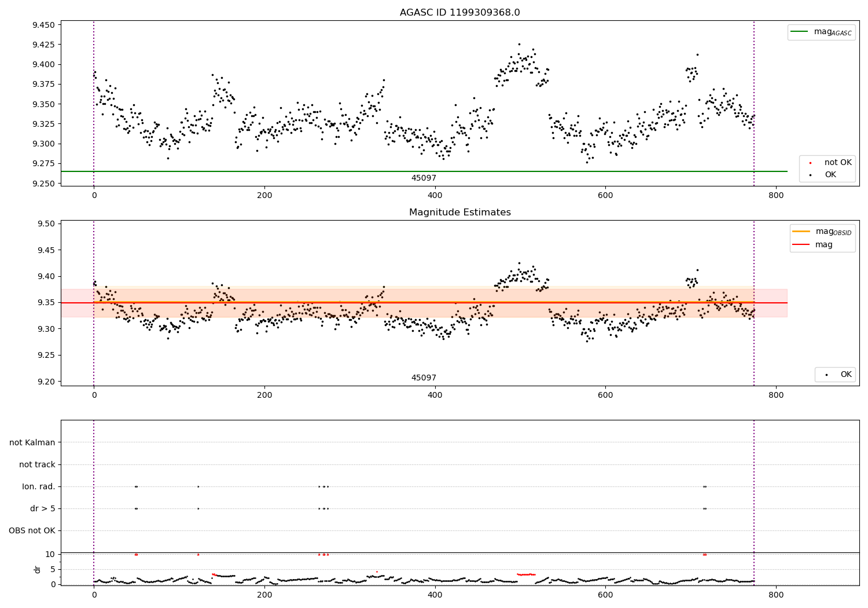Select the '9.40' tick on Magnitude Estimates axis

pos(46,277)
